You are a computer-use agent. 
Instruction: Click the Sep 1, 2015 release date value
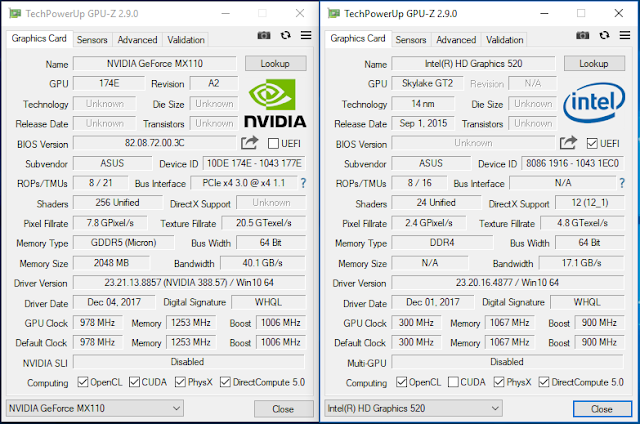pos(423,123)
